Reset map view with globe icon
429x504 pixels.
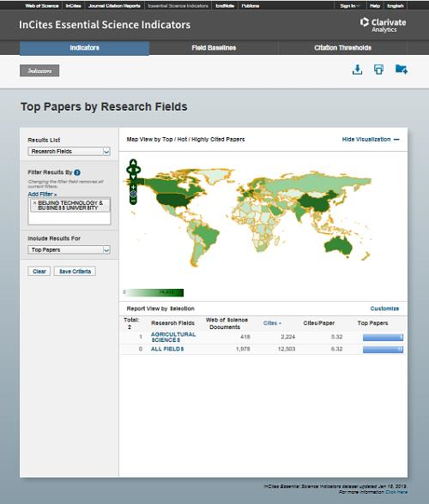tap(133, 194)
